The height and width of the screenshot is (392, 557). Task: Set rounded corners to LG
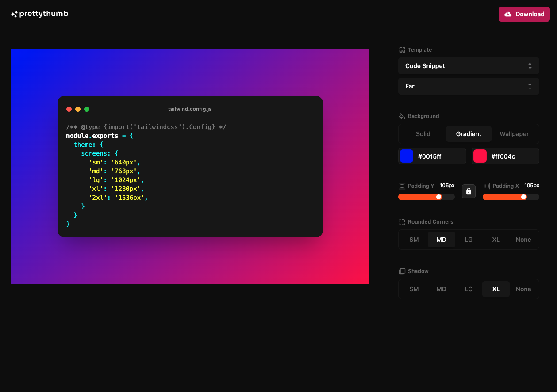coord(469,240)
